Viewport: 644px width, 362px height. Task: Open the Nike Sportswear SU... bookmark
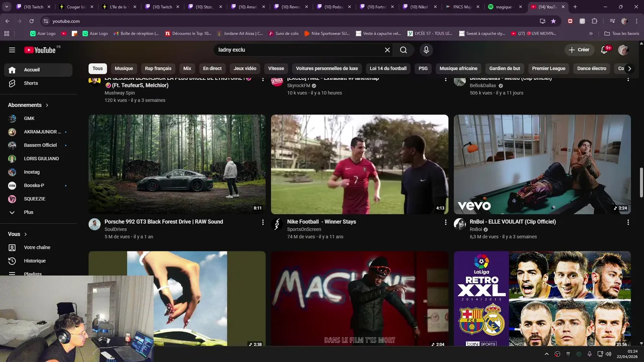327,34
